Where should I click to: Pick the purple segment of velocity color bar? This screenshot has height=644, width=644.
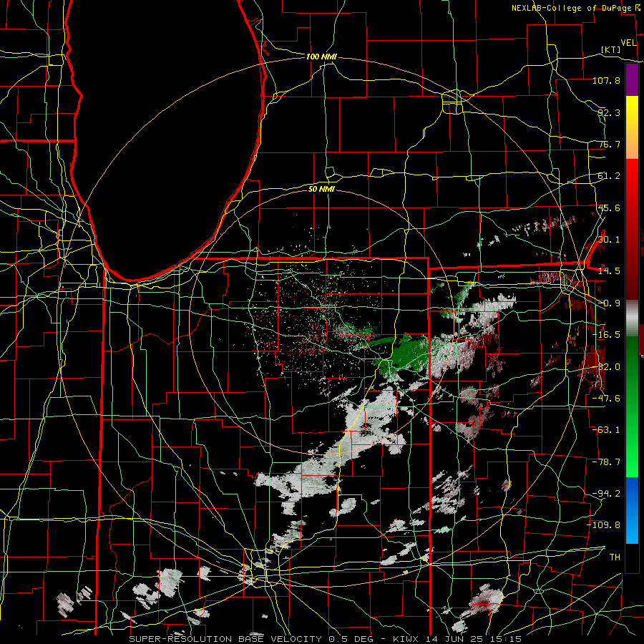tap(632, 79)
